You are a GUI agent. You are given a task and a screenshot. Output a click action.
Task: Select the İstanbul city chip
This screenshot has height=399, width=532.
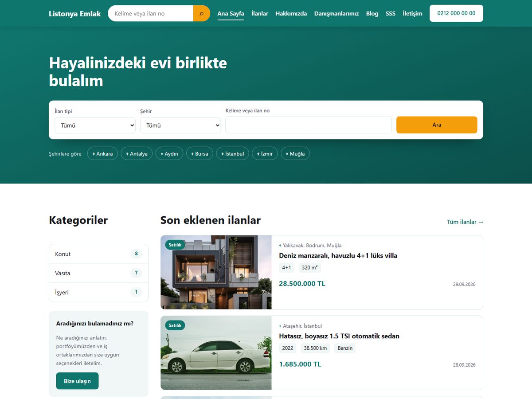[x=232, y=153]
